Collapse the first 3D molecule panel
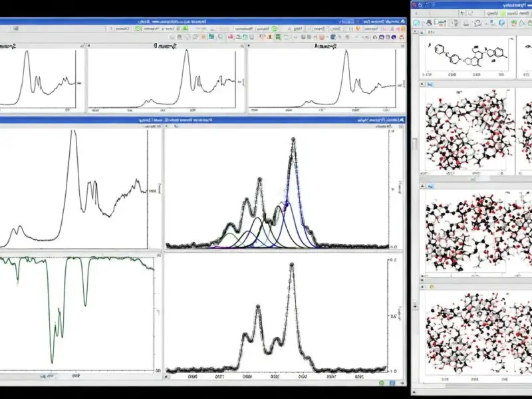 click(421, 85)
